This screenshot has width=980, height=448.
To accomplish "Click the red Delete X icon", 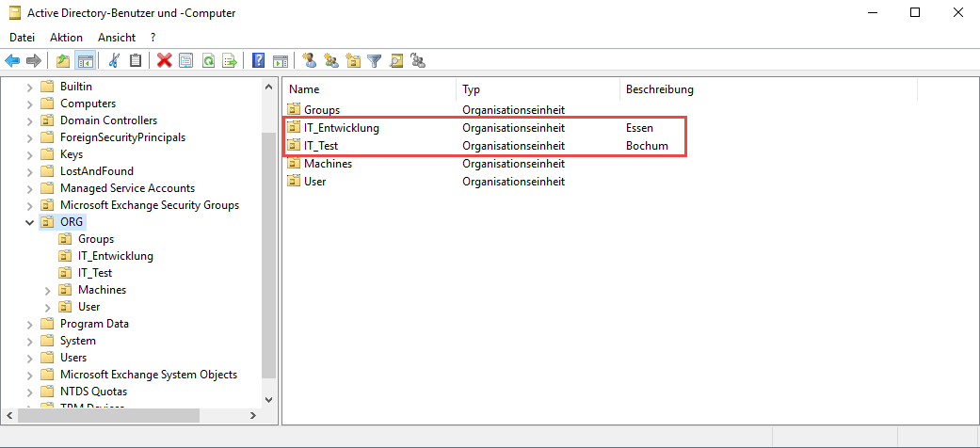I will 164,61.
